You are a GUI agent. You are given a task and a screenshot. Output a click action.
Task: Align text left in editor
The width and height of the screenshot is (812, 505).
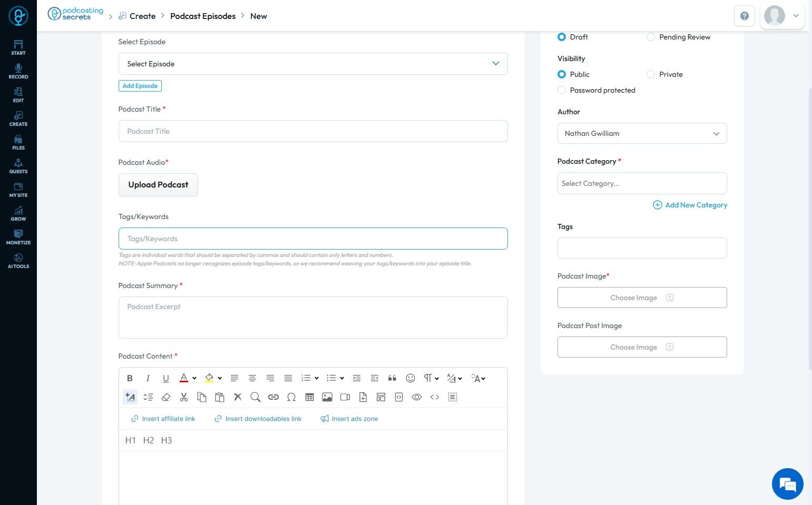tap(234, 378)
